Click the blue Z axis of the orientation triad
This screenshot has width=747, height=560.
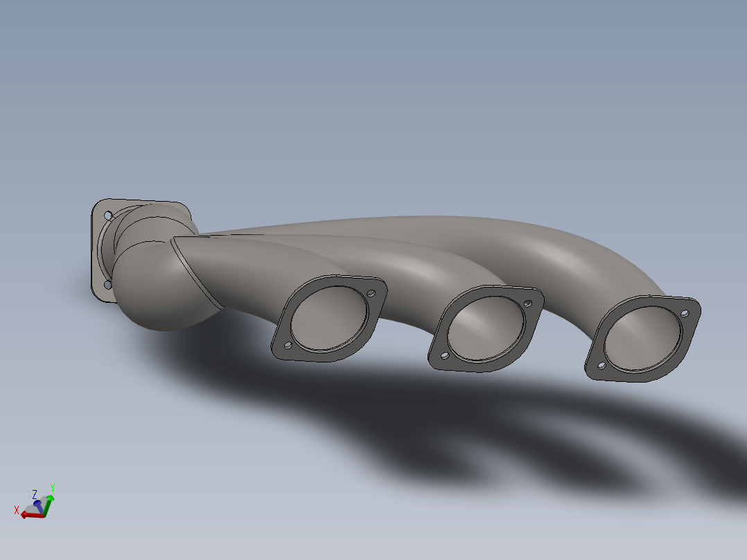38,506
